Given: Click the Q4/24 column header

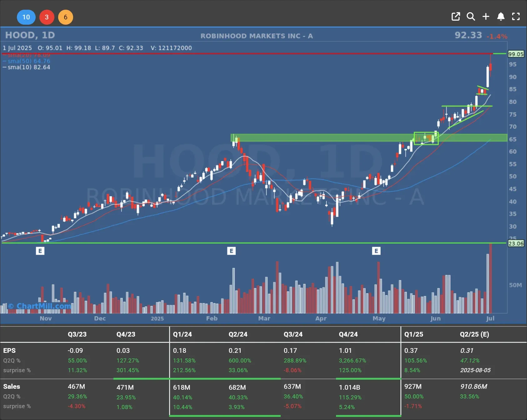Looking at the screenshot, I should 348,334.
